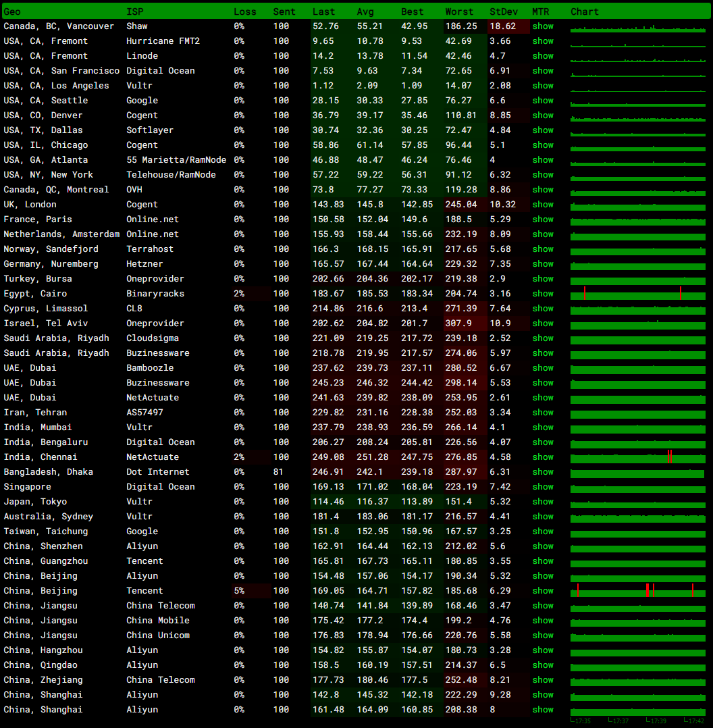Viewport: 713px width, 728px height.
Task: Click the 5% loss cell for Beijing Tencent
Action: click(x=239, y=591)
